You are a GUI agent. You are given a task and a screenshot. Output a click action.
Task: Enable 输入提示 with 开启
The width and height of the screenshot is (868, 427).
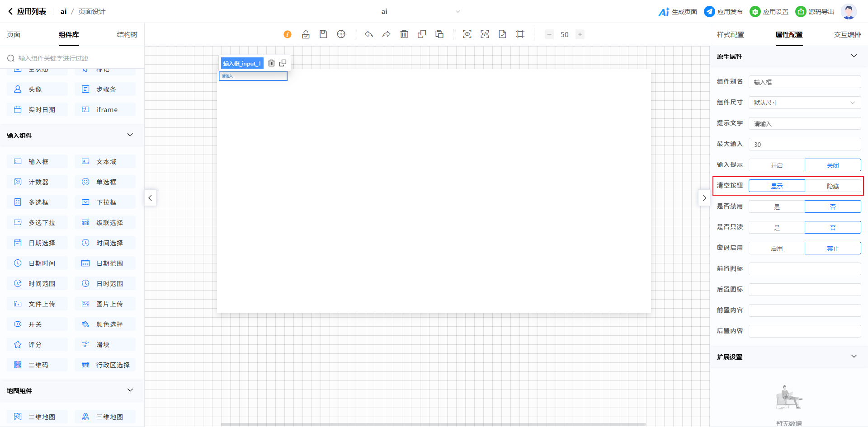[x=777, y=165]
